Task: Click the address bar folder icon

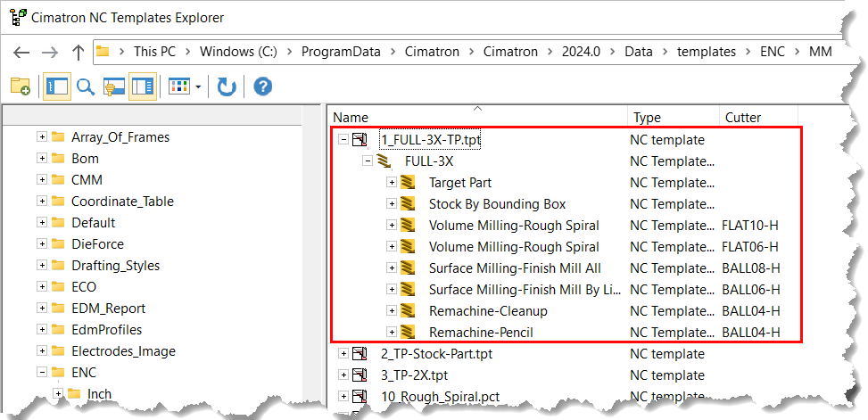Action: [103, 52]
